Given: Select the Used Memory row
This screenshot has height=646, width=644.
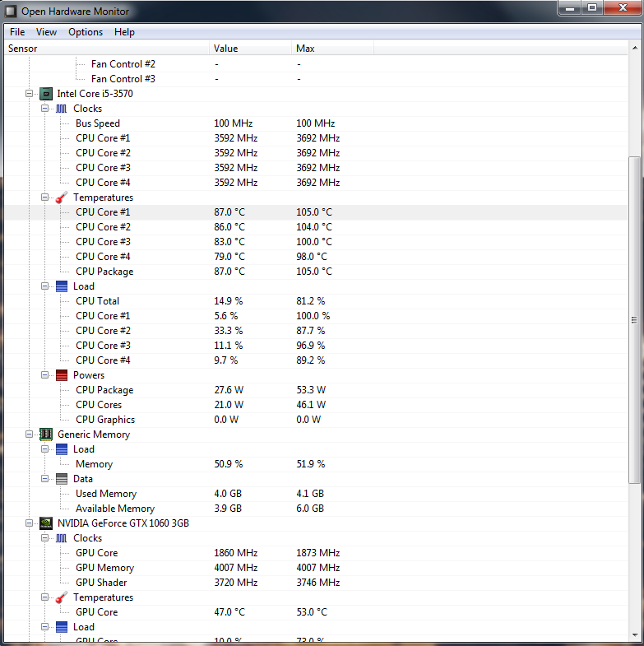Looking at the screenshot, I should 316,494.
